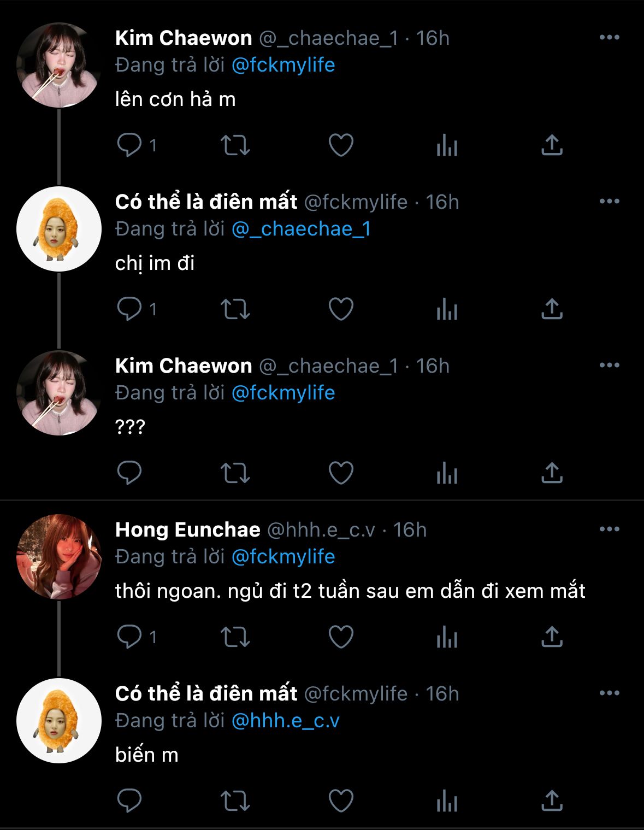Open more options menu on Hong Eunchae's tweet
The width and height of the screenshot is (644, 830).
click(x=609, y=529)
